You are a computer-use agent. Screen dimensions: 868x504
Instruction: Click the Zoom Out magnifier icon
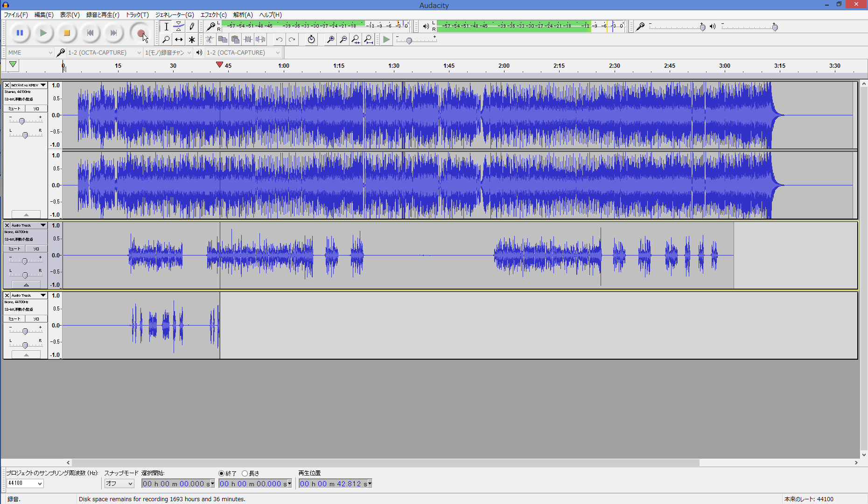(x=343, y=39)
